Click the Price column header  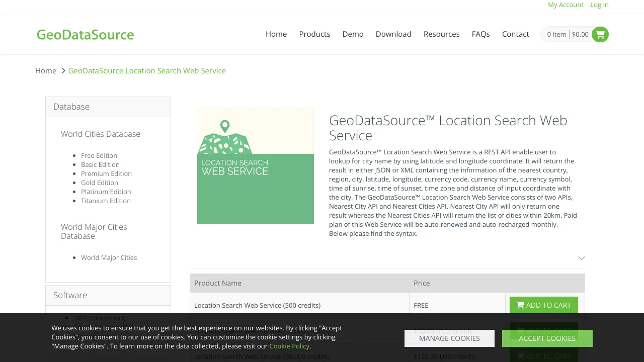[x=457, y=283]
